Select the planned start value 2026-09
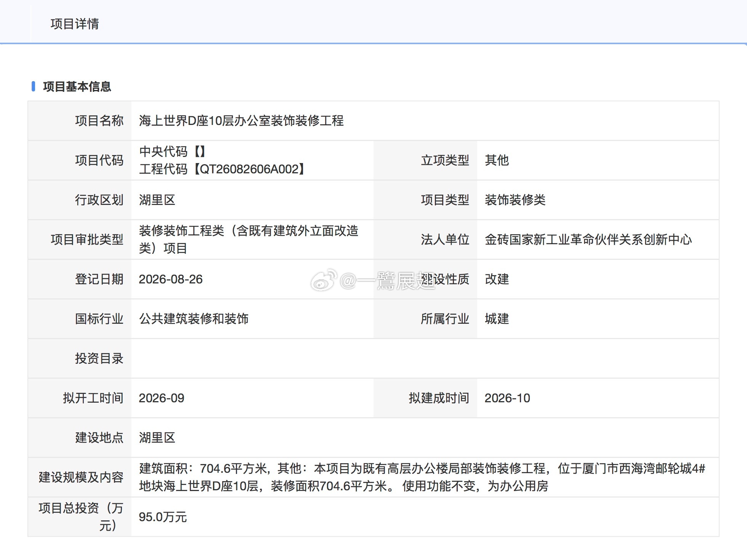This screenshot has width=747, height=560. (x=162, y=398)
